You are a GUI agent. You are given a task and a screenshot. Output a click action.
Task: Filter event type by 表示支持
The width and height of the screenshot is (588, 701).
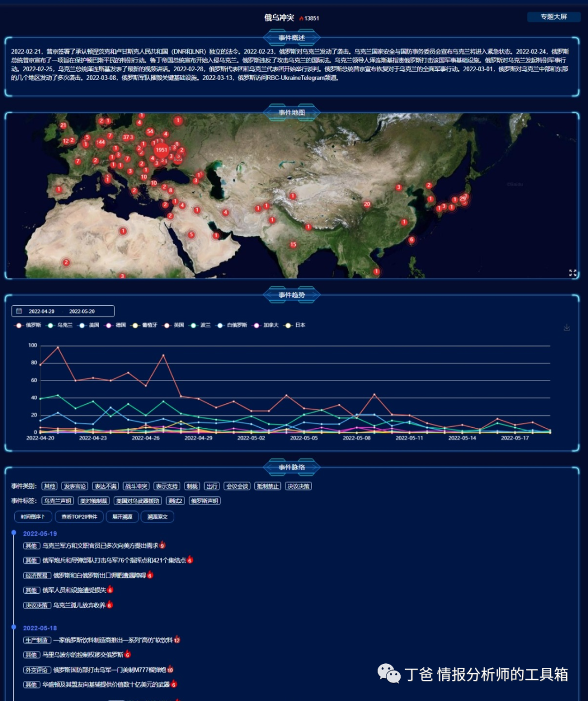tap(167, 486)
